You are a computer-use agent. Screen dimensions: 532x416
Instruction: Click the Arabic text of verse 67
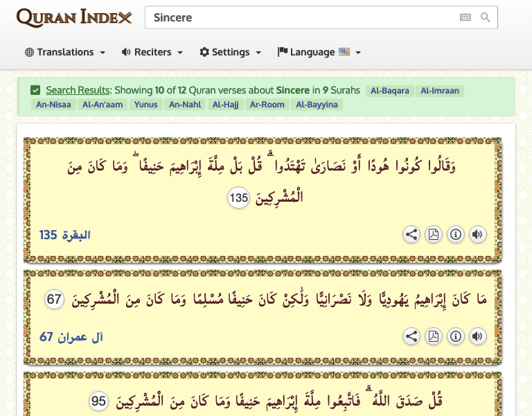click(x=279, y=300)
